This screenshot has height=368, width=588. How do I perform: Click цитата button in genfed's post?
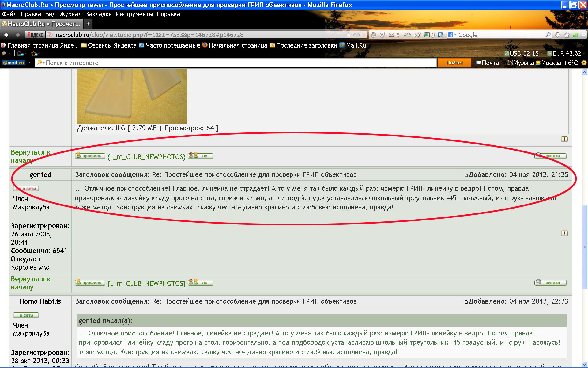point(550,282)
